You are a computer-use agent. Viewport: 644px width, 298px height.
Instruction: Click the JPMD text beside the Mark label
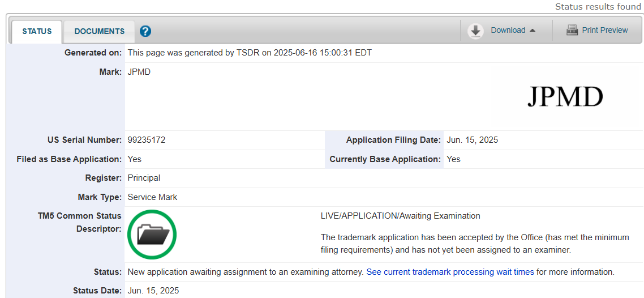click(x=139, y=72)
